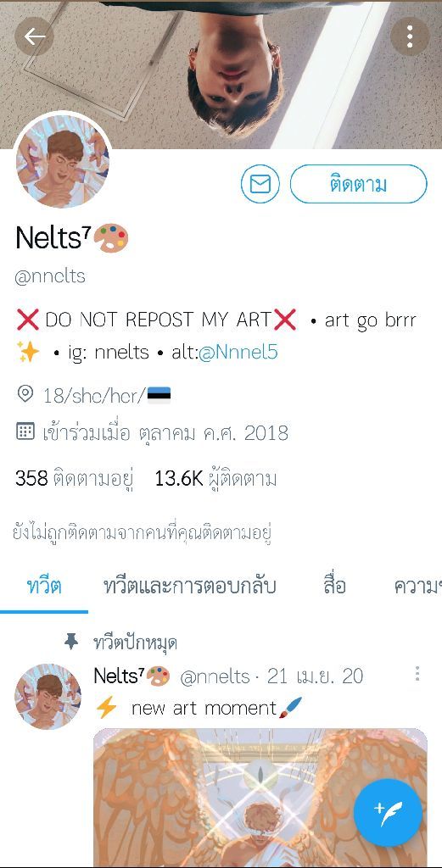Viewport: 442px width, 868px height.
Task: Open the pinned tweet angel artwork image
Action: click(x=260, y=798)
